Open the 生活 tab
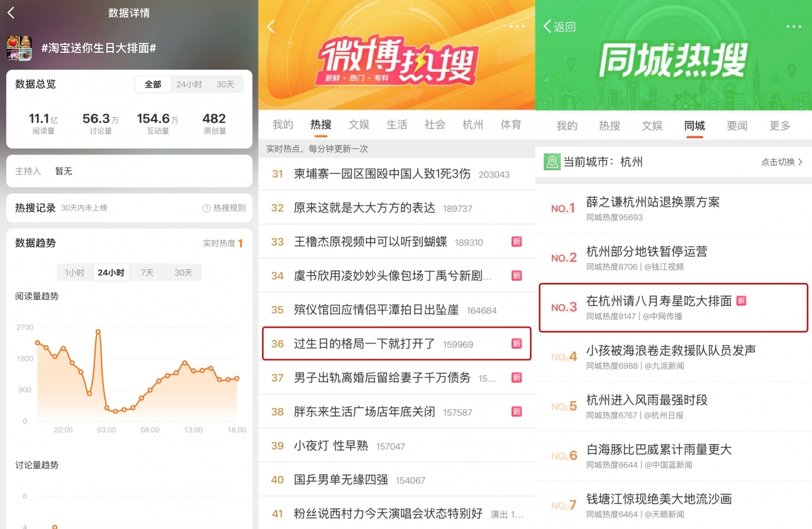The height and width of the screenshot is (529, 812). 397,125
